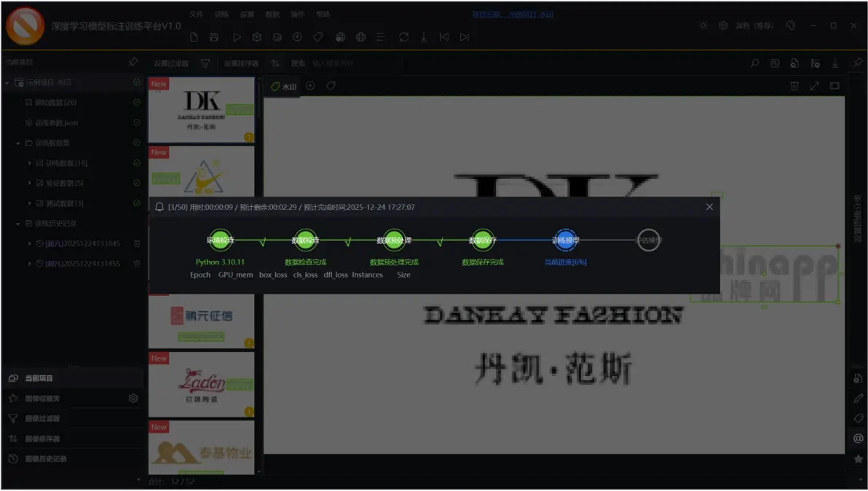Open the 数据 menu
Viewport: 868px width, 491px height.
pos(272,15)
